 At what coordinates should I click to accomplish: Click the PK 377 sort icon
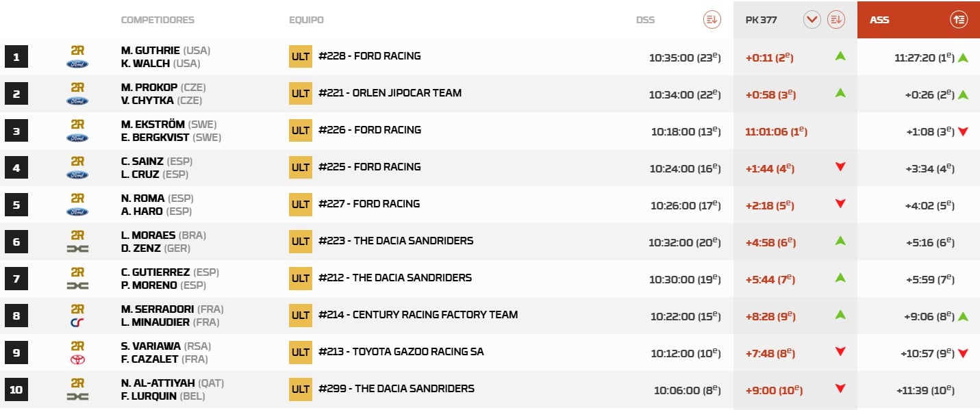point(835,20)
